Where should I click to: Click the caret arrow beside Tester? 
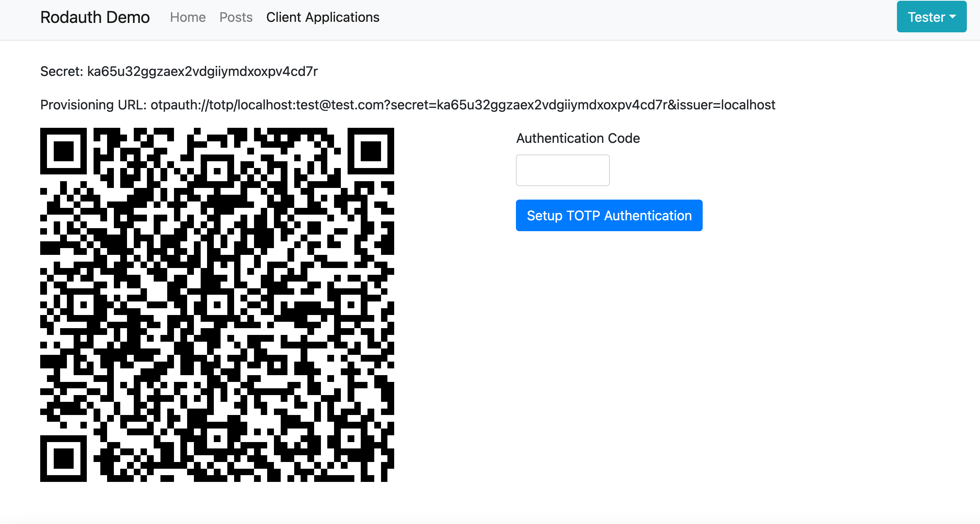click(953, 17)
